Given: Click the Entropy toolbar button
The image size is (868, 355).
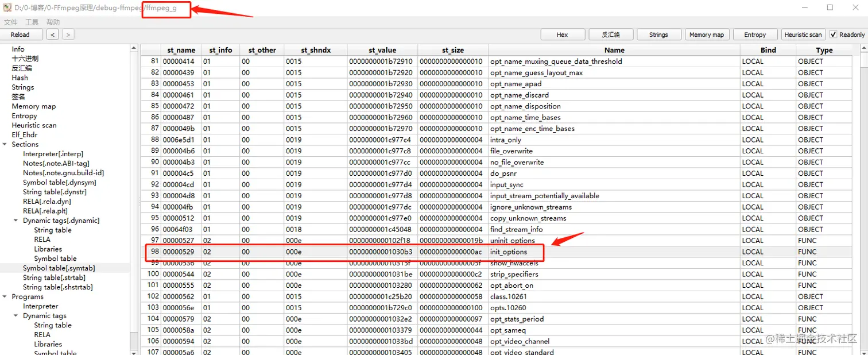Looking at the screenshot, I should [x=755, y=35].
